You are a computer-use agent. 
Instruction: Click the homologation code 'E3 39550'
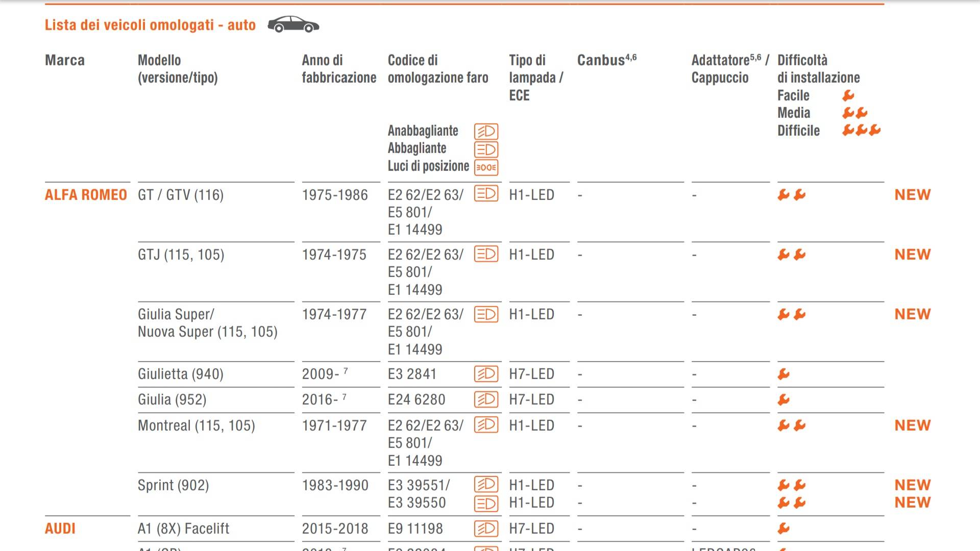(417, 503)
